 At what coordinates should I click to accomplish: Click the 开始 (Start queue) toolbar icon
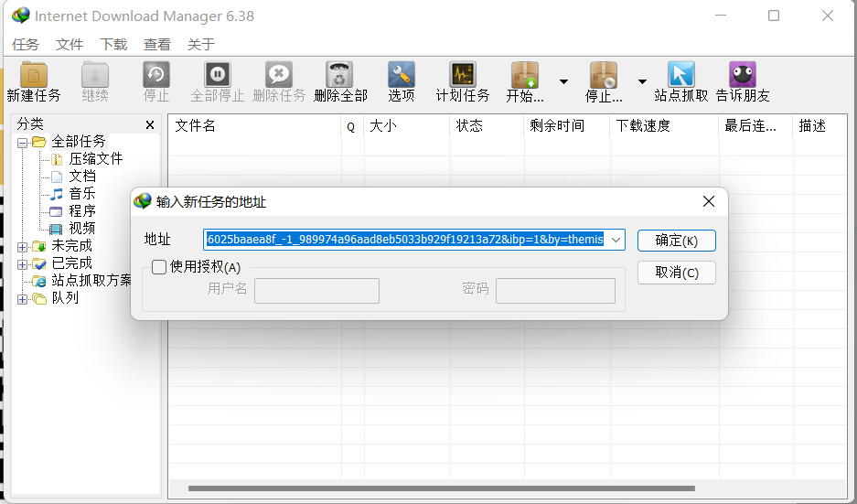click(x=525, y=76)
